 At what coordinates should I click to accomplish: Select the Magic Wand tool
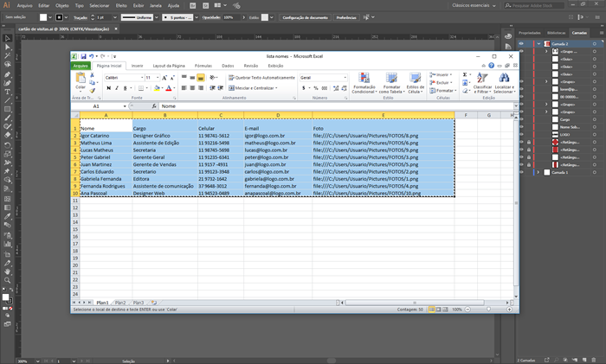coord(7,56)
